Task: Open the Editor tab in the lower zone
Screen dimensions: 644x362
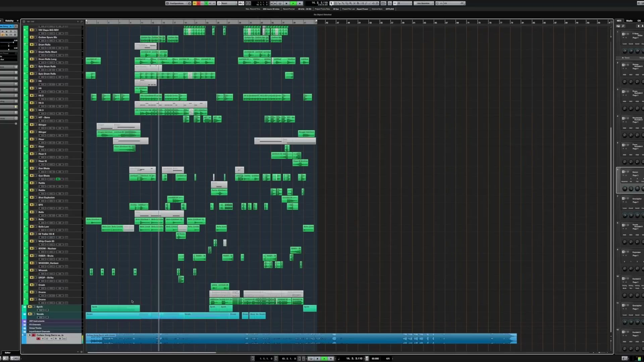Action: [7, 353]
